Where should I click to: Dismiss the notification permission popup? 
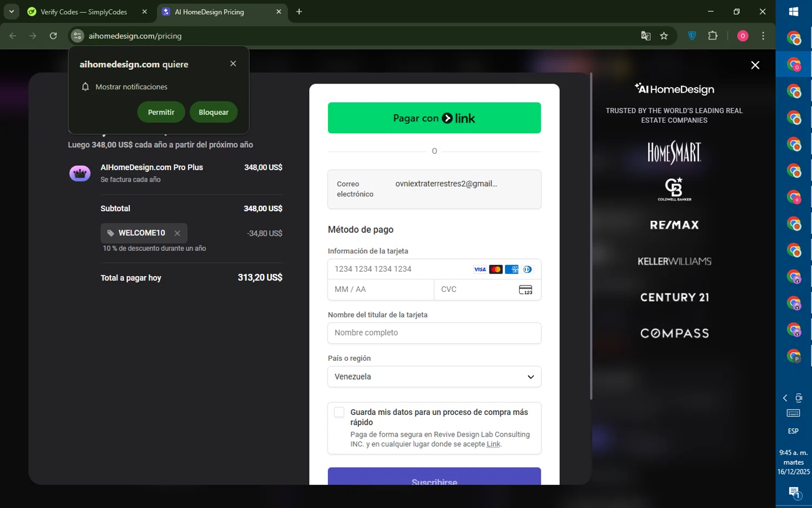pos(233,63)
